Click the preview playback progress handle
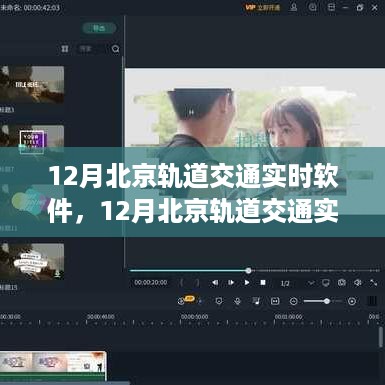Viewport: 385px width, 385px height. pos(248,271)
